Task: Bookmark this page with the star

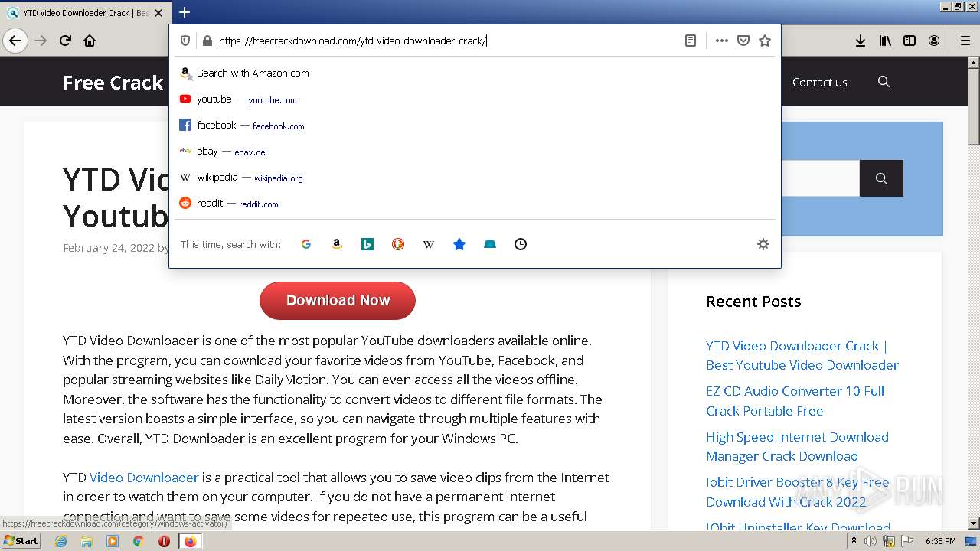Action: [x=764, y=41]
